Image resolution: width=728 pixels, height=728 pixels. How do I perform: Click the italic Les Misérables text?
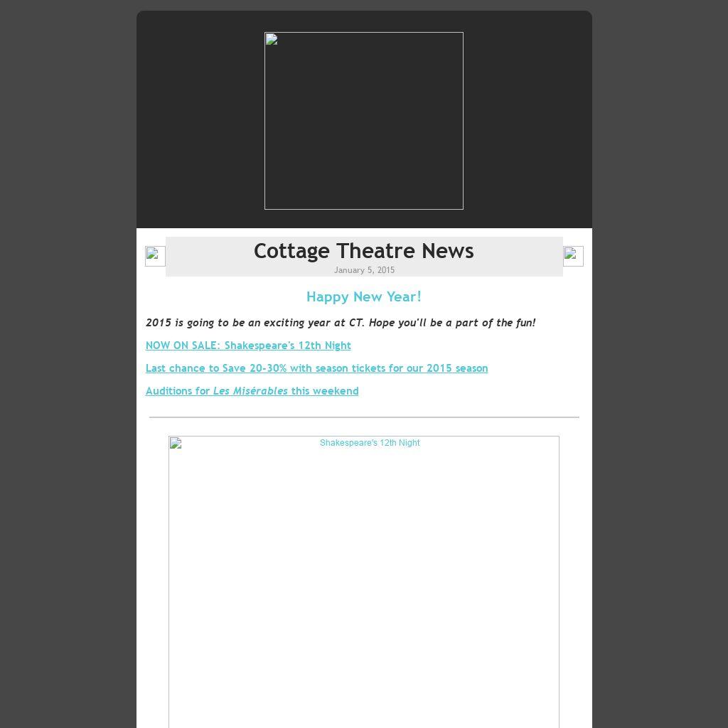point(250,391)
